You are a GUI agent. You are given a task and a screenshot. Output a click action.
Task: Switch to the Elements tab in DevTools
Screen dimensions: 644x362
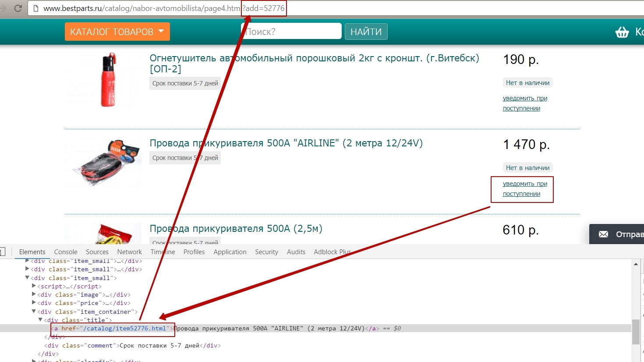pyautogui.click(x=32, y=252)
